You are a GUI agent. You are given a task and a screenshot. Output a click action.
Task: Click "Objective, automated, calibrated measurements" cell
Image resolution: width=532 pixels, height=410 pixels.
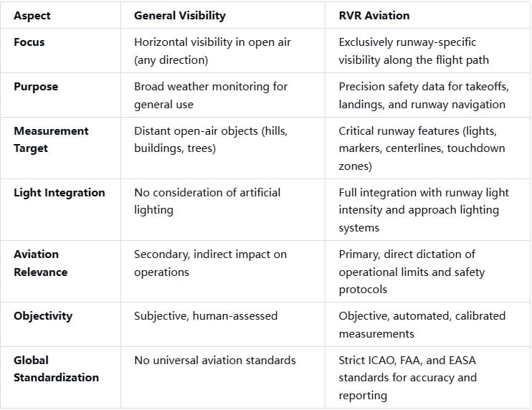422,325
